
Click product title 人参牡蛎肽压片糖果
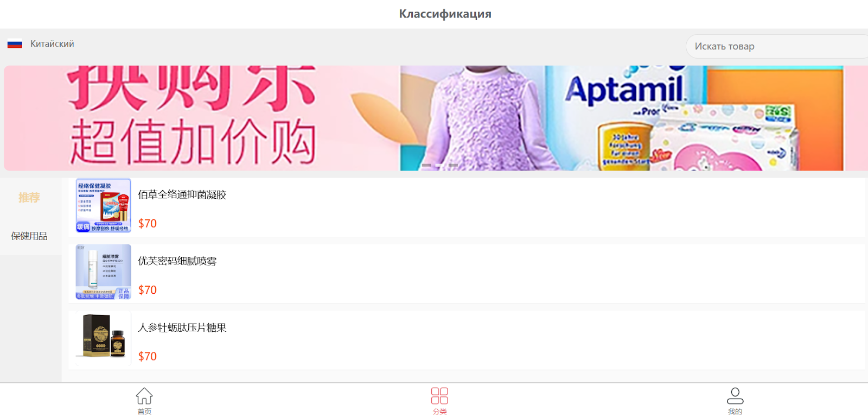pyautogui.click(x=182, y=328)
